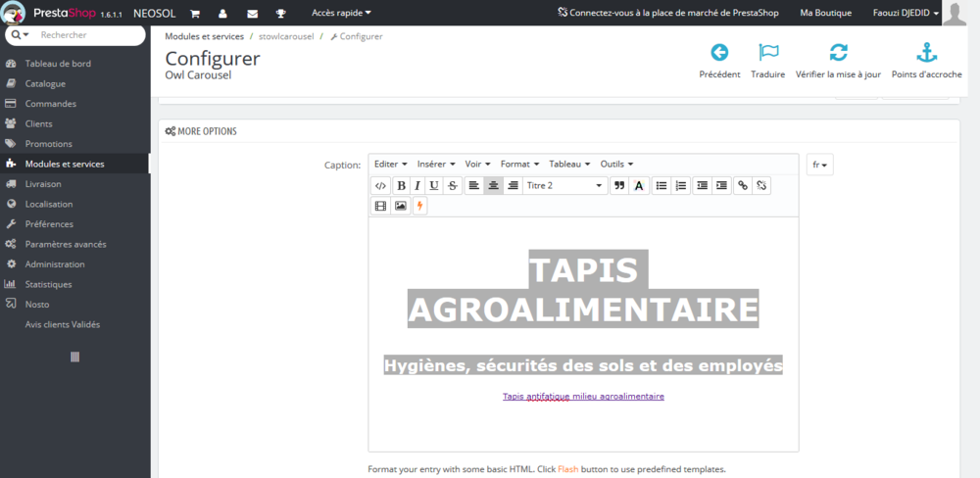Toggle underline formatting
The width and height of the screenshot is (980, 478).
(x=434, y=185)
